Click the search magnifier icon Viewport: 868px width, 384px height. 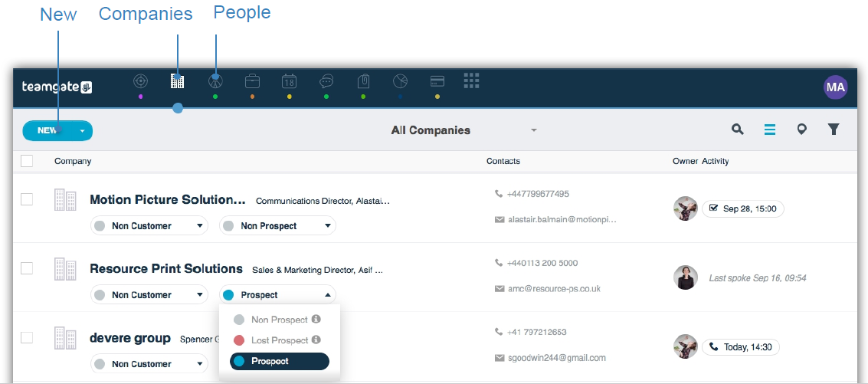(x=737, y=130)
